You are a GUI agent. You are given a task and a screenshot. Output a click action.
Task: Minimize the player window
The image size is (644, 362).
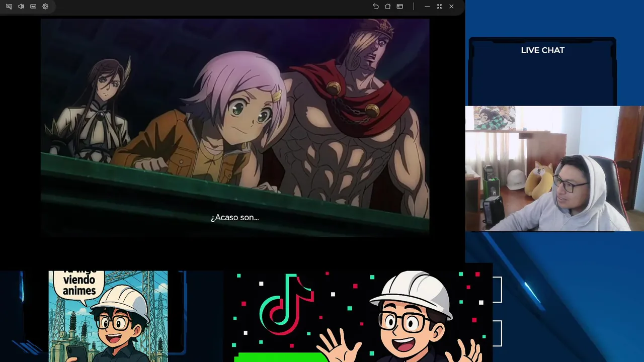[x=427, y=7]
